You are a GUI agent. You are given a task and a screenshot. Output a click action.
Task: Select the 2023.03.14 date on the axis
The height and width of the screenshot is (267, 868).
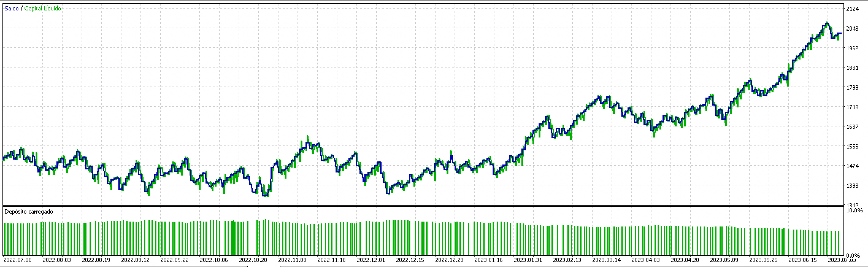(606, 260)
